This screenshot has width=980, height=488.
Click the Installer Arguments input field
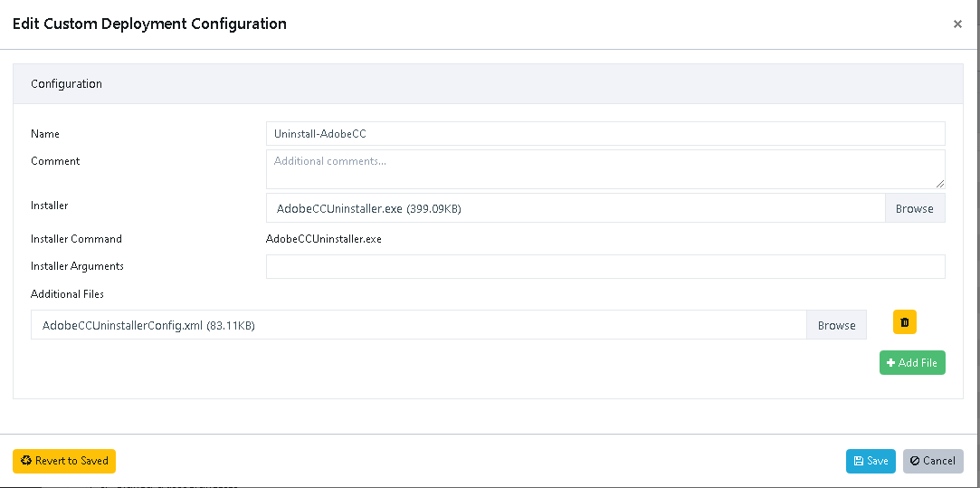pyautogui.click(x=605, y=266)
